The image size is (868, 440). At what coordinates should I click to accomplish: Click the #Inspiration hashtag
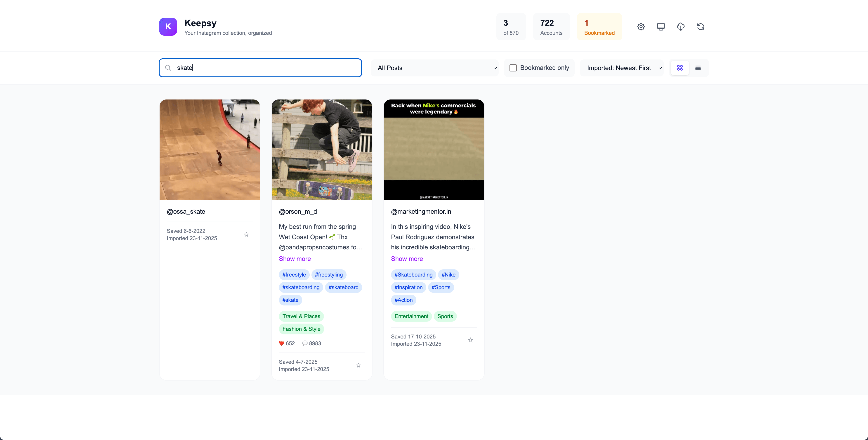[408, 287]
